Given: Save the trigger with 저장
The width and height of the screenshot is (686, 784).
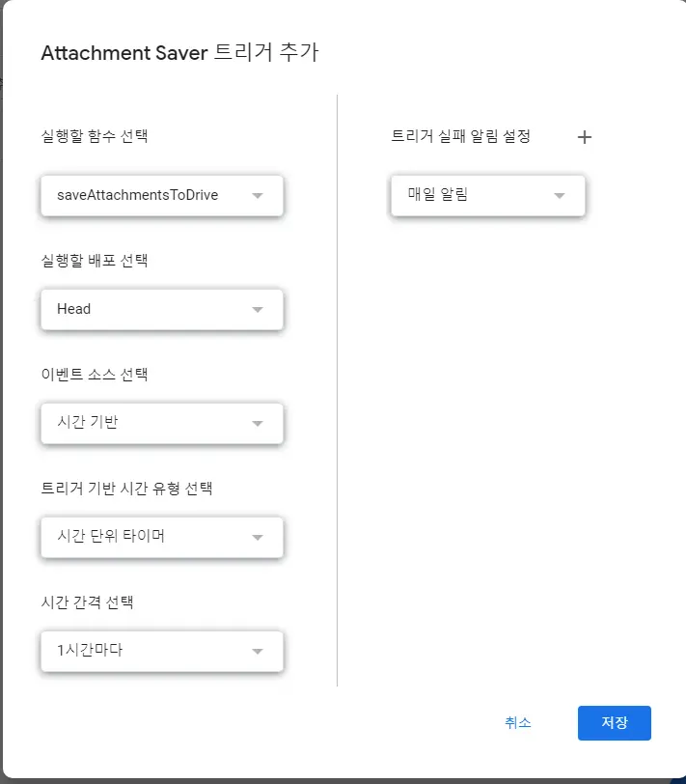Looking at the screenshot, I should click(614, 723).
